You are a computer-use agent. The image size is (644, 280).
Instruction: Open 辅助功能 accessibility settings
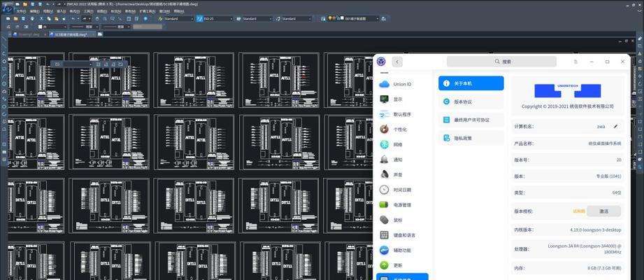[403, 250]
